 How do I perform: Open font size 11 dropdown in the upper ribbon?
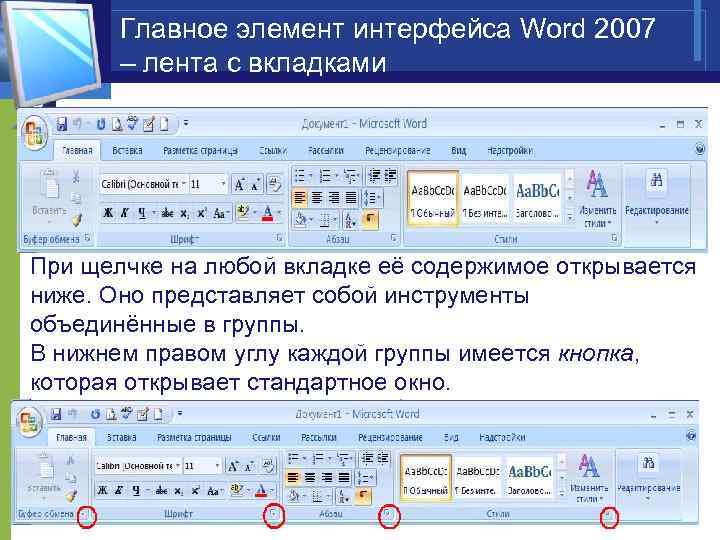pos(223,184)
